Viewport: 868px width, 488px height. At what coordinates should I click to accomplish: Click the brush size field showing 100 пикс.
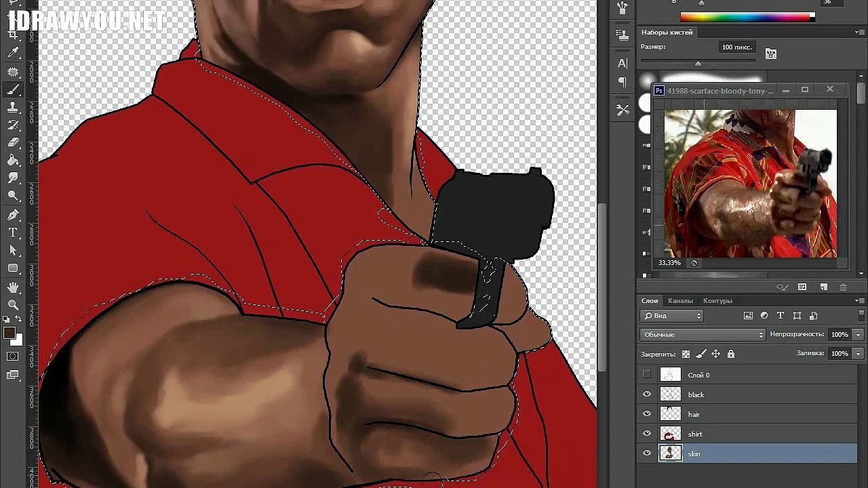[737, 47]
